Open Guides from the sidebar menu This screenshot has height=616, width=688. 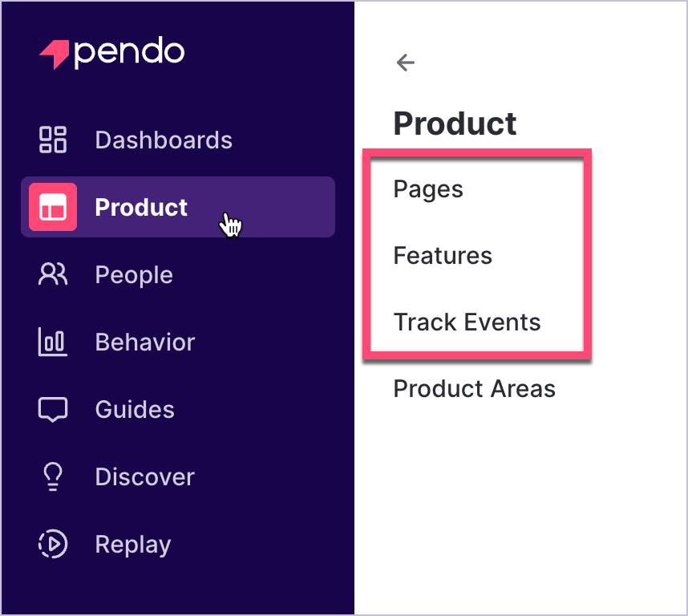coord(134,409)
